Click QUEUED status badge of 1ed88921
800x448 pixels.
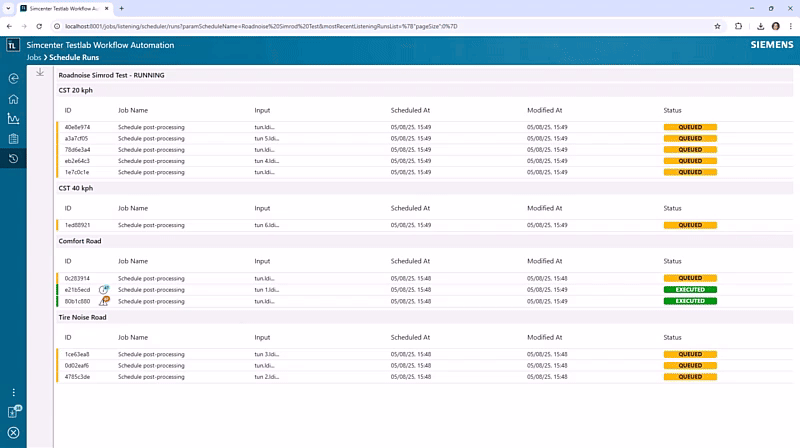coord(690,225)
